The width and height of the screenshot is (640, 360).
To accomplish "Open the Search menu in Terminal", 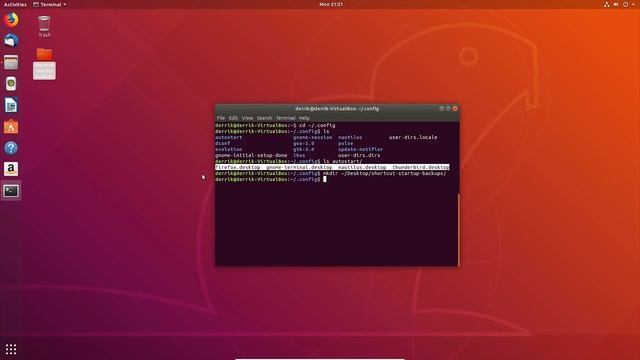I will [x=264, y=118].
